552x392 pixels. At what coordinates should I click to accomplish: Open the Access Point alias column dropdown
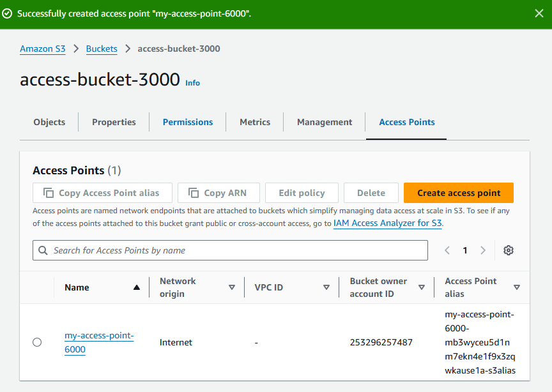click(x=517, y=287)
